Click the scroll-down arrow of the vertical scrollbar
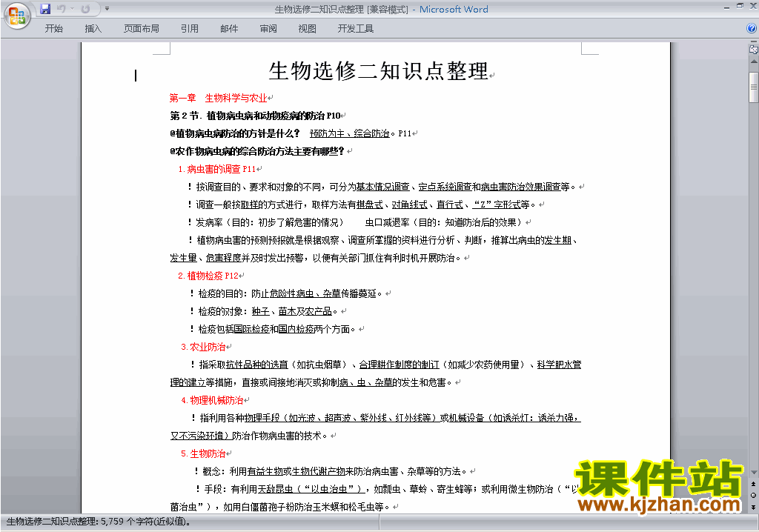 (753, 472)
